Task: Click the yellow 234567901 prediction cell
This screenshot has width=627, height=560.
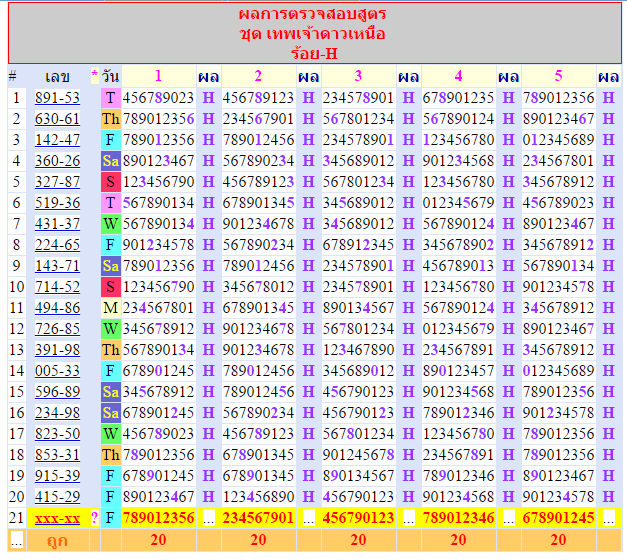Action: pos(258,518)
